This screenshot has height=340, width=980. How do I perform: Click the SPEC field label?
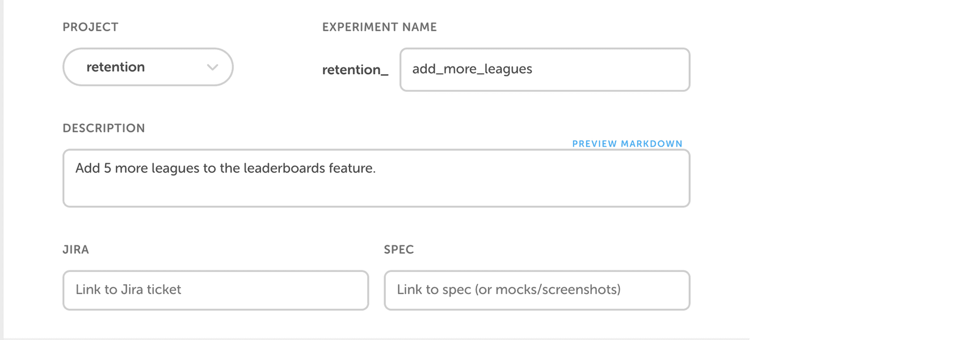(398, 249)
